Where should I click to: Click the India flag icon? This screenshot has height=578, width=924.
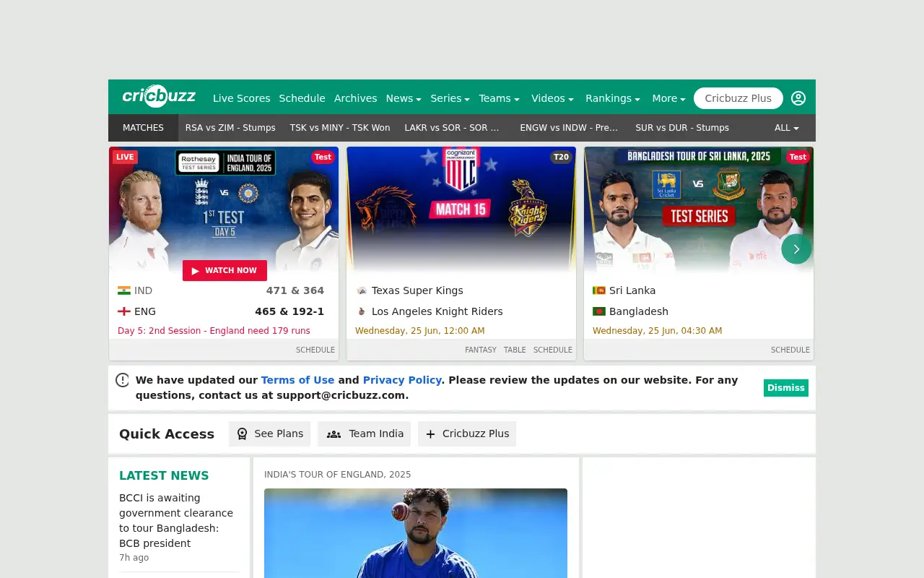[124, 290]
